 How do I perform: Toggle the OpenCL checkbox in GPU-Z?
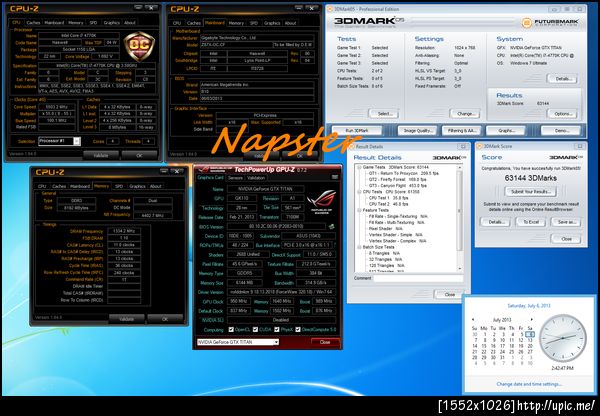(231, 330)
